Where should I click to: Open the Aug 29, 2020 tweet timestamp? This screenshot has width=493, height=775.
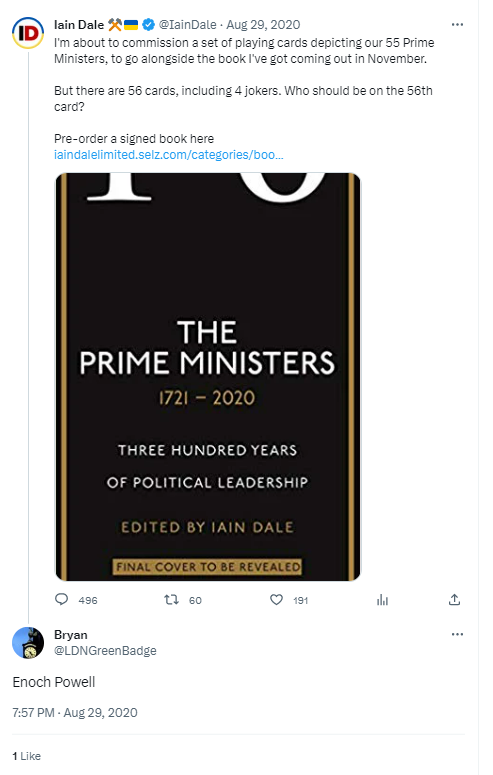point(263,25)
